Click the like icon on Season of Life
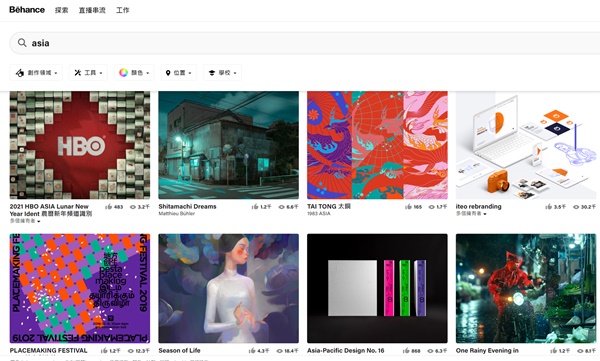The height and width of the screenshot is (361, 600). 252,351
